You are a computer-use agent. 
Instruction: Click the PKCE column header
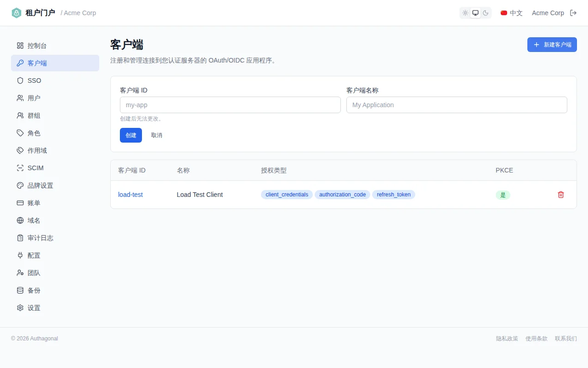(504, 170)
